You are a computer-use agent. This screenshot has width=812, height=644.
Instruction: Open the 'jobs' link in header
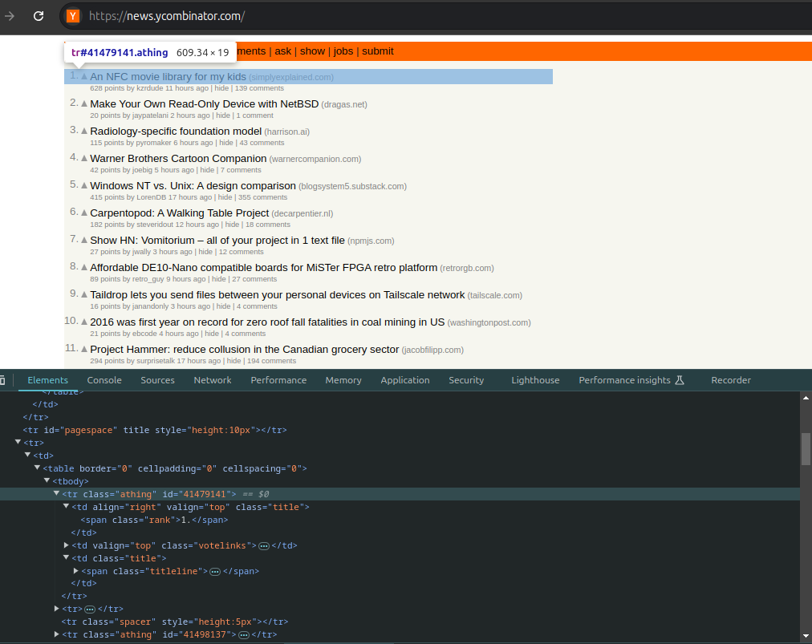click(x=343, y=51)
